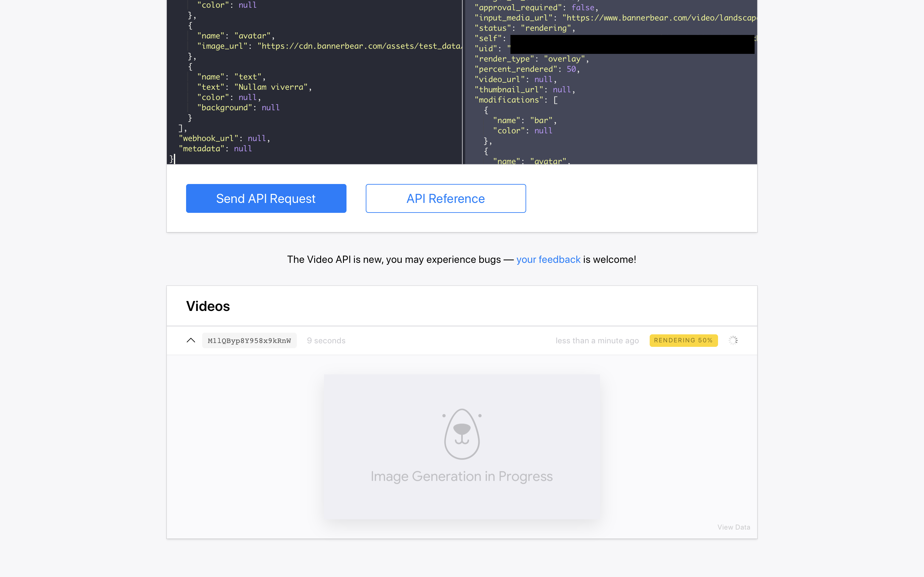
Task: Click the Send API Request button
Action: [266, 198]
